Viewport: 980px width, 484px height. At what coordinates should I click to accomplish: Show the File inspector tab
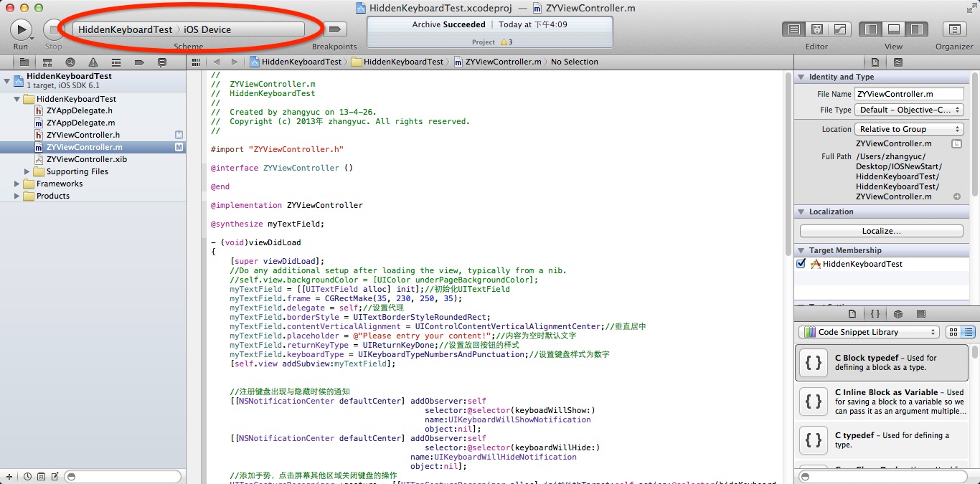pos(875,62)
